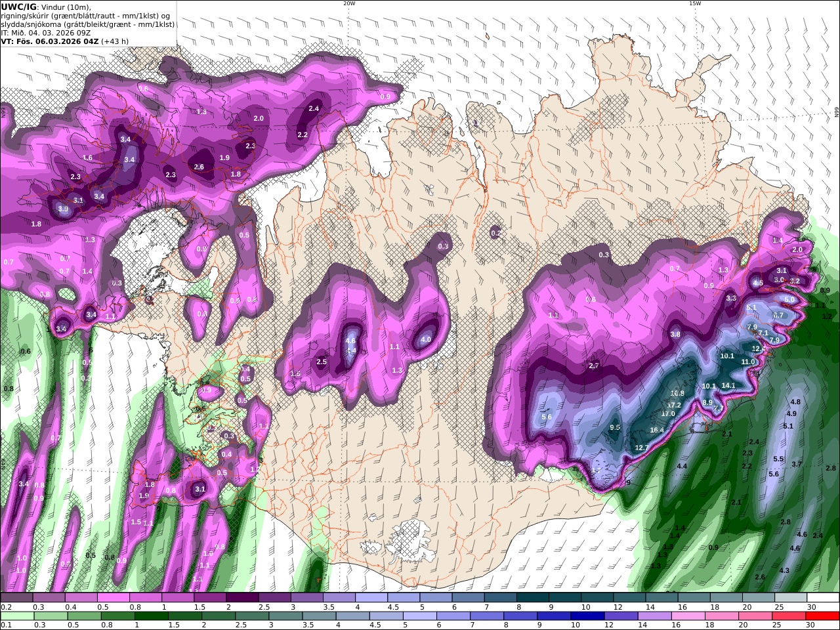840x630 pixels.
Task: Click the 4.5 value in the Eastfjords
Action: tap(758, 283)
